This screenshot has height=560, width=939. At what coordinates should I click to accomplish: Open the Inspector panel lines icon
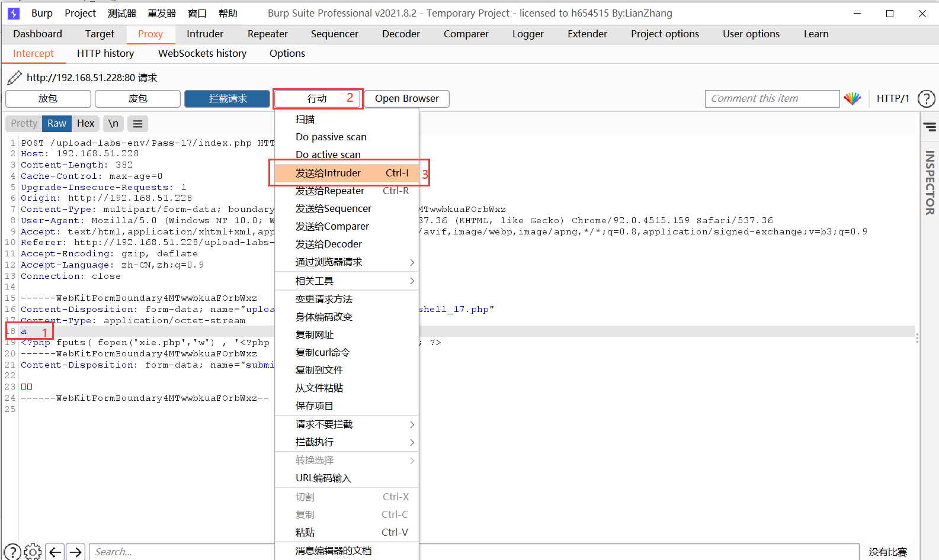[930, 127]
